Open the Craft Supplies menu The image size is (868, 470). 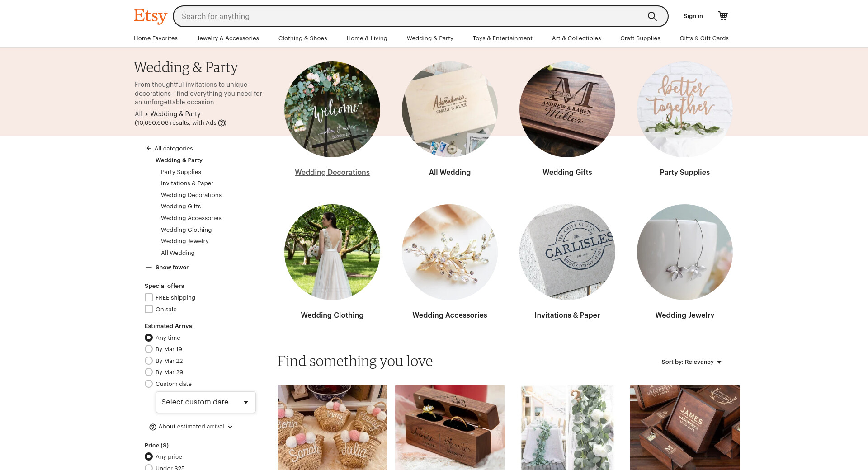pyautogui.click(x=640, y=38)
